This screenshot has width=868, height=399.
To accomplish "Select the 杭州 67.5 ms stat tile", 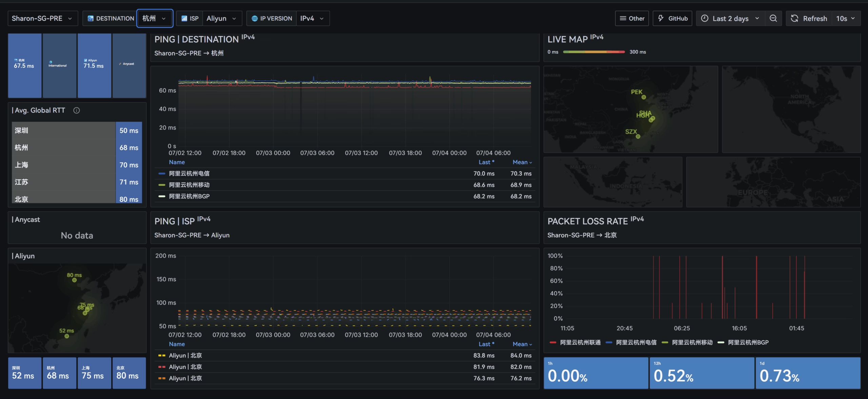I will point(25,65).
